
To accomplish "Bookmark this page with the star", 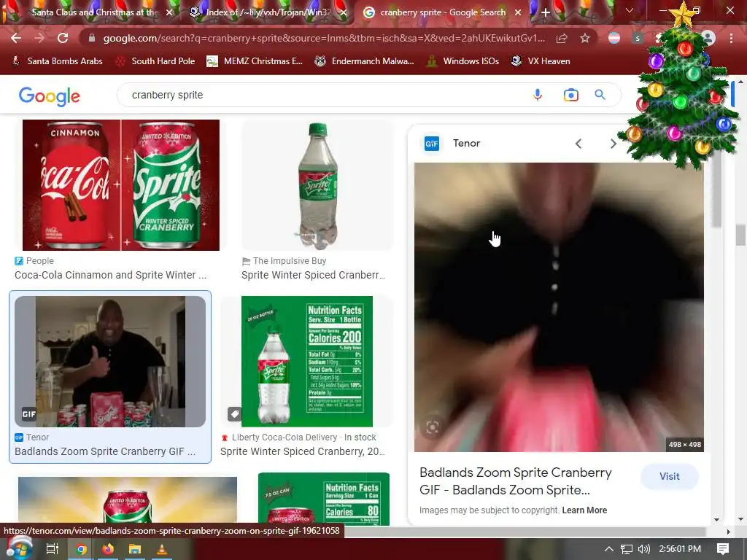I will coord(585,38).
